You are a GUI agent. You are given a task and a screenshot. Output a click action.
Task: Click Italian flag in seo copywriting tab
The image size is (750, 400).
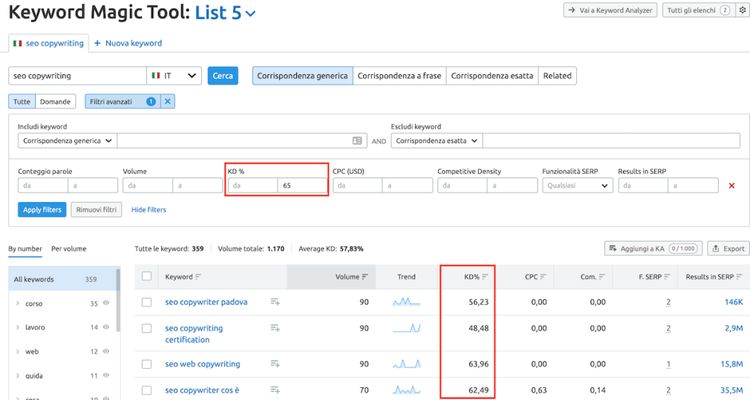[x=18, y=43]
